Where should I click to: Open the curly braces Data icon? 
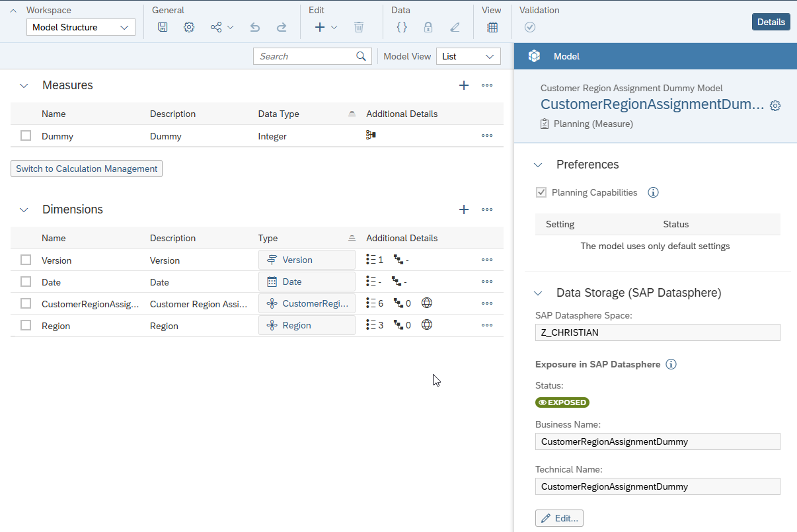(x=401, y=27)
